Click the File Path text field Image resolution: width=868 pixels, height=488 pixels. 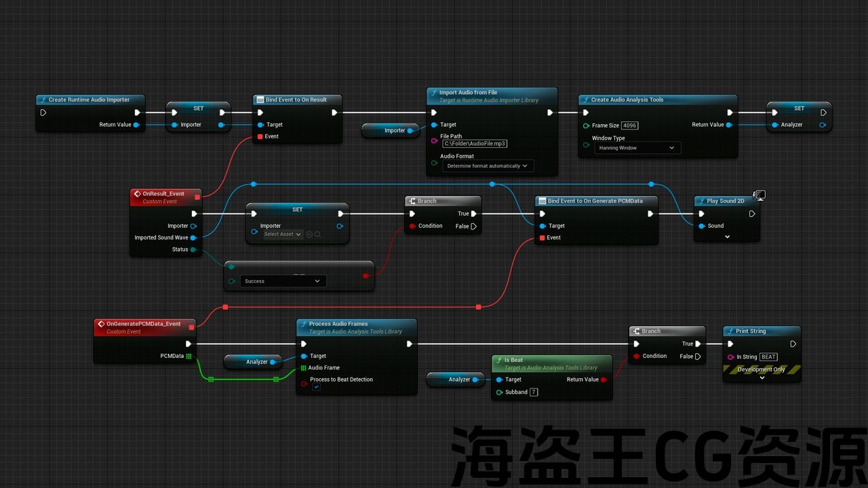(x=475, y=144)
